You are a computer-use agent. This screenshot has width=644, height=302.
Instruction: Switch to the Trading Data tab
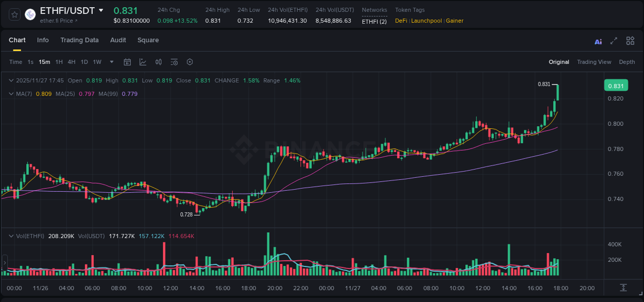click(79, 40)
